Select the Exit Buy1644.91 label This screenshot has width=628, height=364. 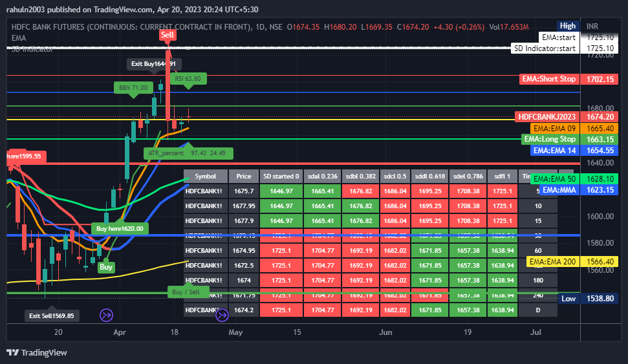tap(154, 63)
